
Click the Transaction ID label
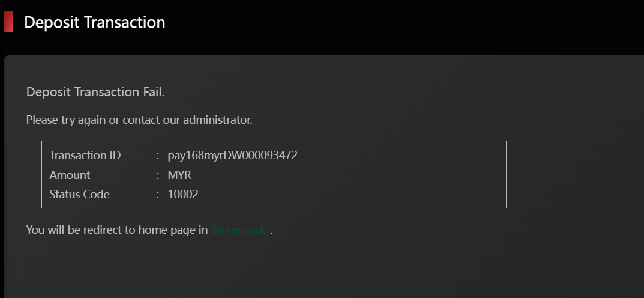click(85, 156)
